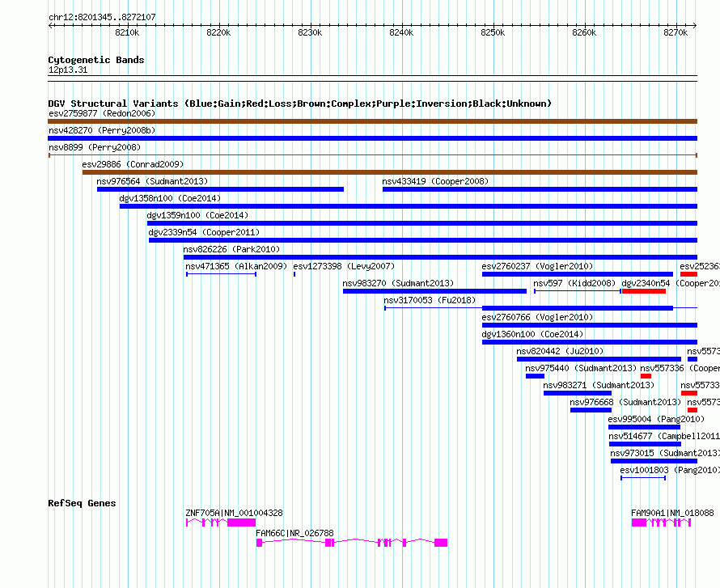Click the 8260k ruler label
Screen dimensions: 720x588
(584, 32)
